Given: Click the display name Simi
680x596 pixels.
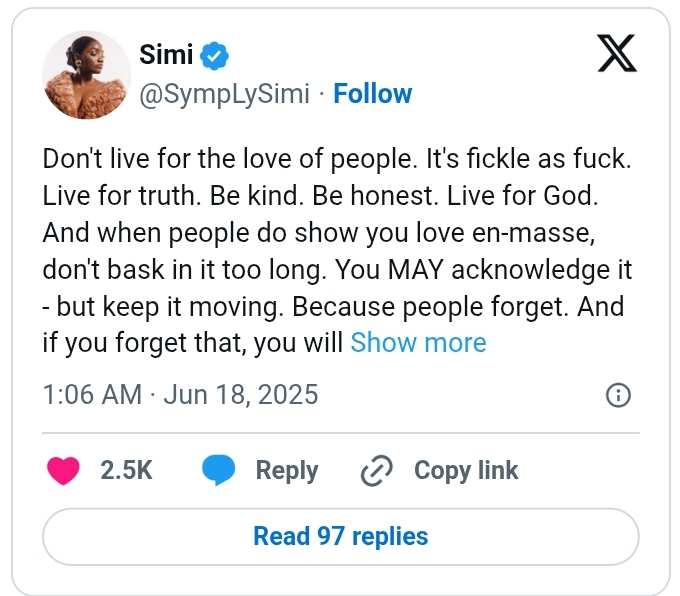Looking at the screenshot, I should tap(166, 55).
